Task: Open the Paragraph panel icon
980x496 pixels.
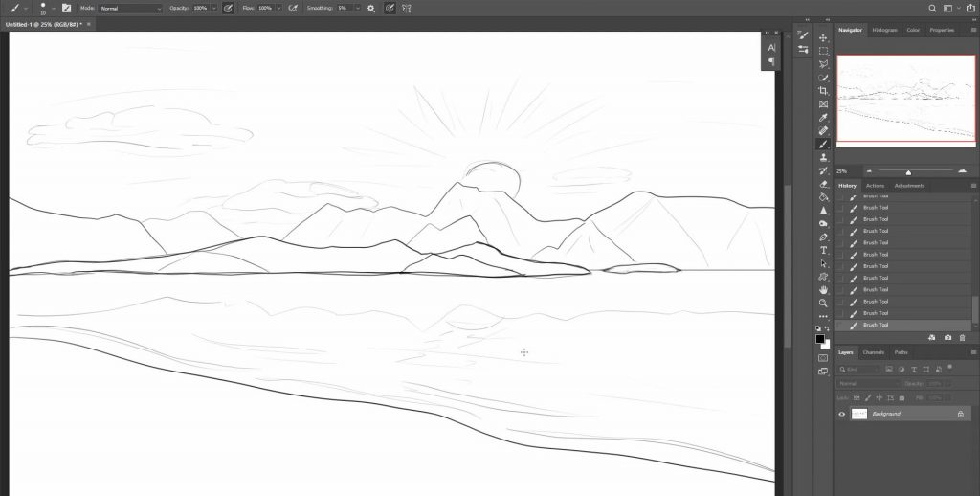Action: pos(771,61)
